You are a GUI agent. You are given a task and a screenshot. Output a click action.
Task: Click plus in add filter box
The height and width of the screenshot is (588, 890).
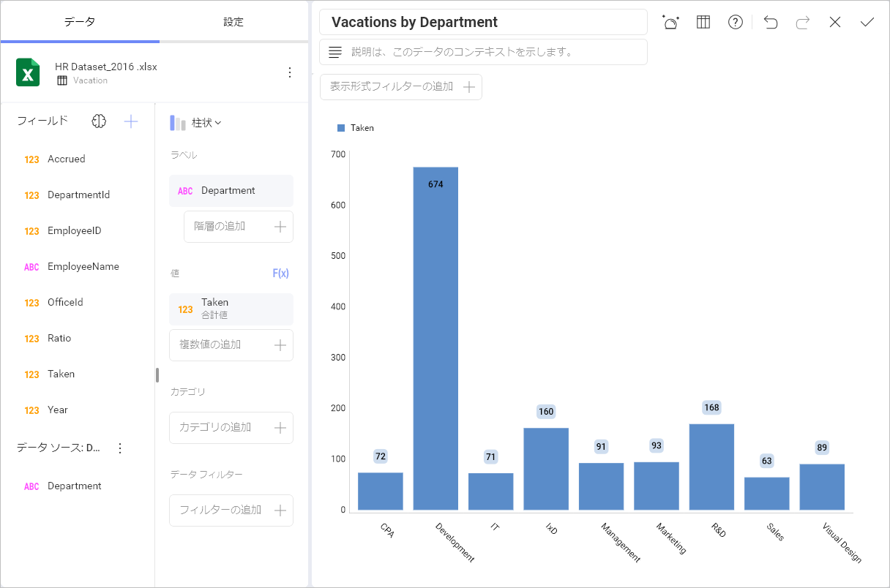[280, 510]
